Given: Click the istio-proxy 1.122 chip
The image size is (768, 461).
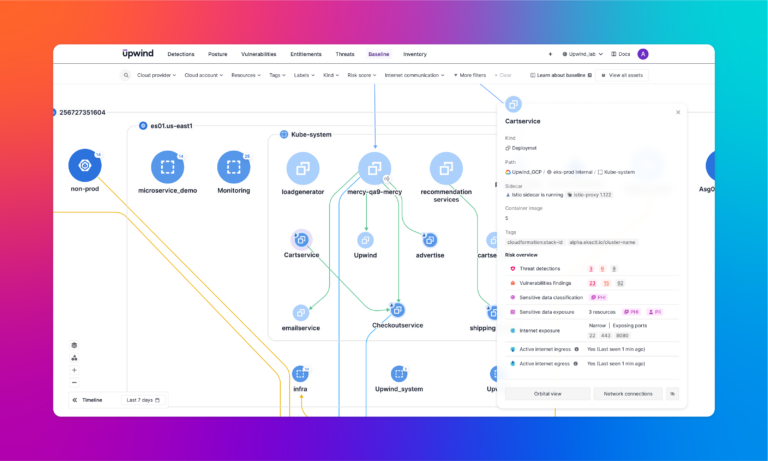Looking at the screenshot, I should pyautogui.click(x=589, y=195).
